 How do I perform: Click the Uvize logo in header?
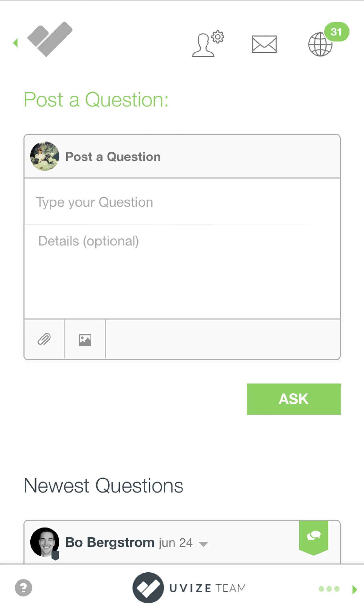pyautogui.click(x=50, y=39)
